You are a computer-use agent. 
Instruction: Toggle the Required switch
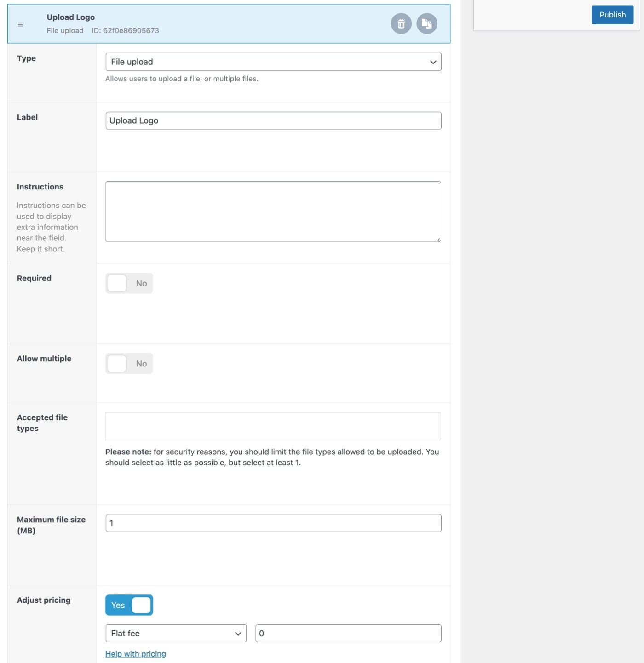coord(129,283)
